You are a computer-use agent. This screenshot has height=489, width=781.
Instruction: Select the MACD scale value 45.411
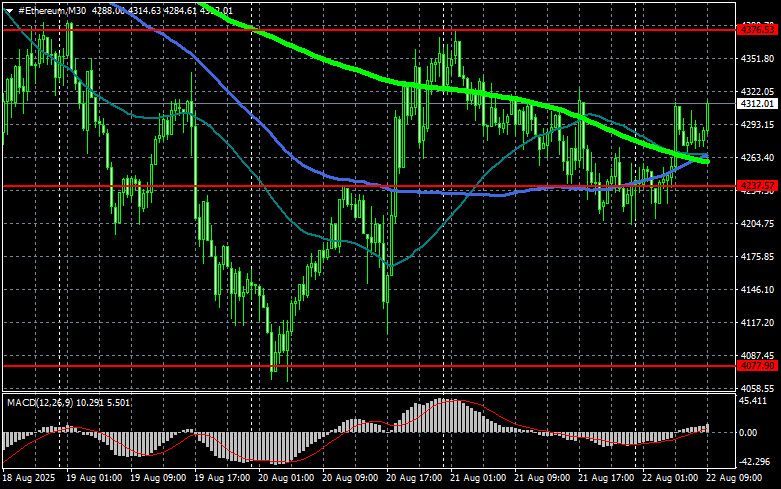753,401
